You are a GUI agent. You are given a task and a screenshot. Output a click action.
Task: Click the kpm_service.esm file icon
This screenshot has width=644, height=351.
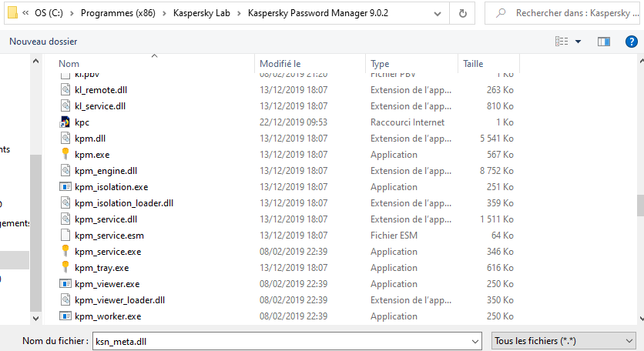coord(65,236)
